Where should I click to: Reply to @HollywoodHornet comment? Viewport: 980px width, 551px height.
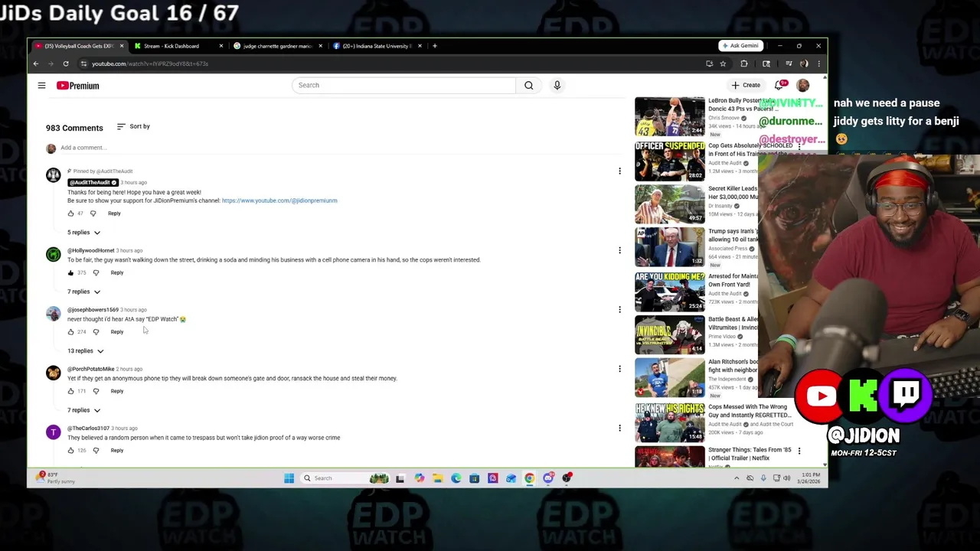(x=116, y=272)
